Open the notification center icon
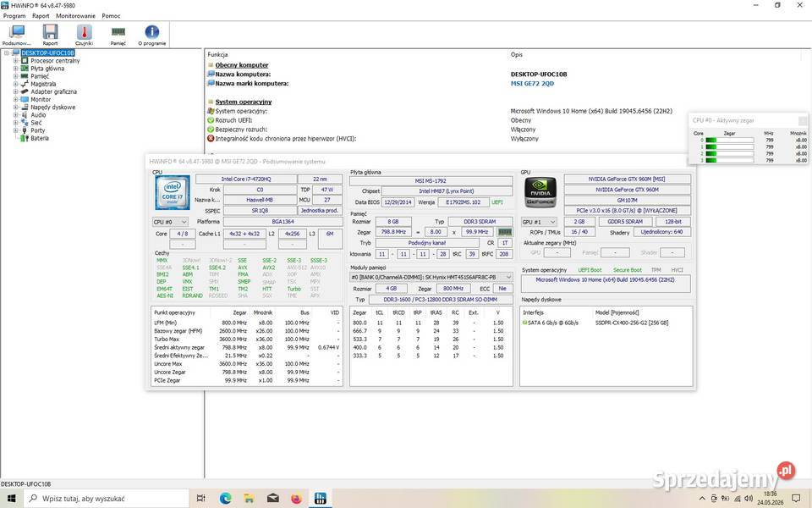 point(796,498)
